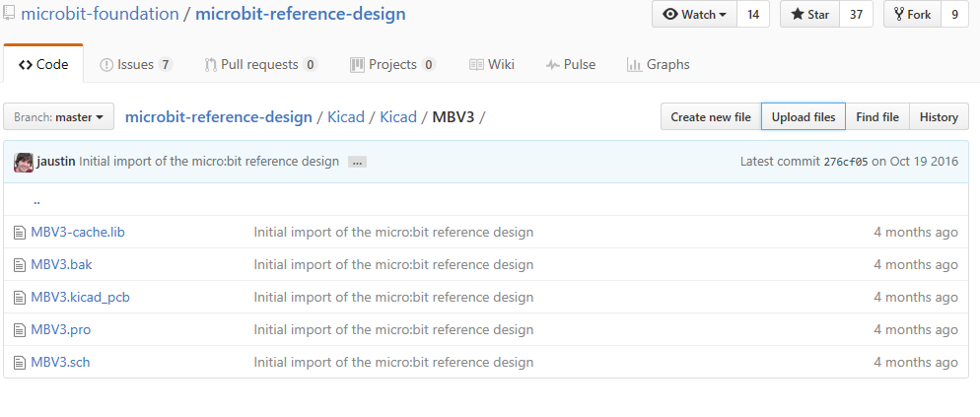The width and height of the screenshot is (980, 417).
Task: Open commit hash 276cf05
Action: (845, 162)
